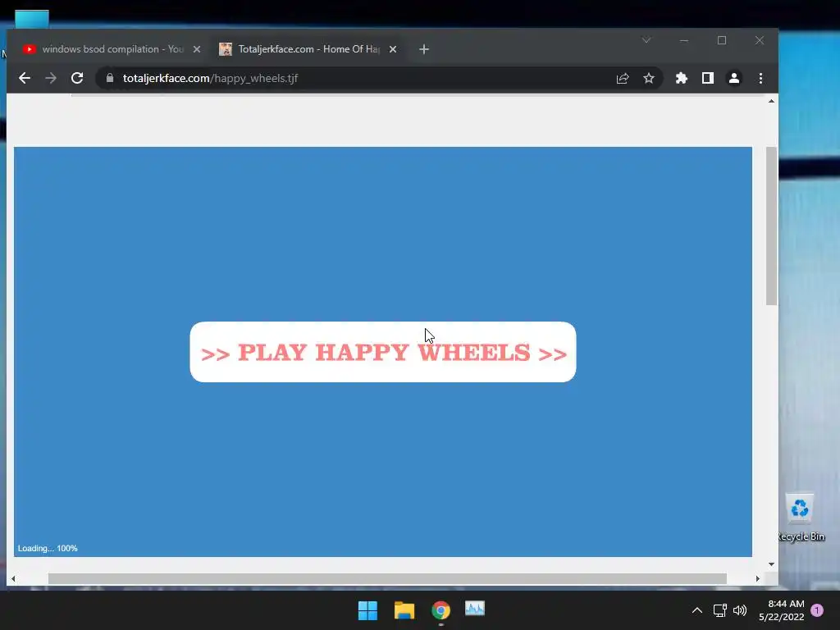Open volume control tray icon

coord(740,610)
